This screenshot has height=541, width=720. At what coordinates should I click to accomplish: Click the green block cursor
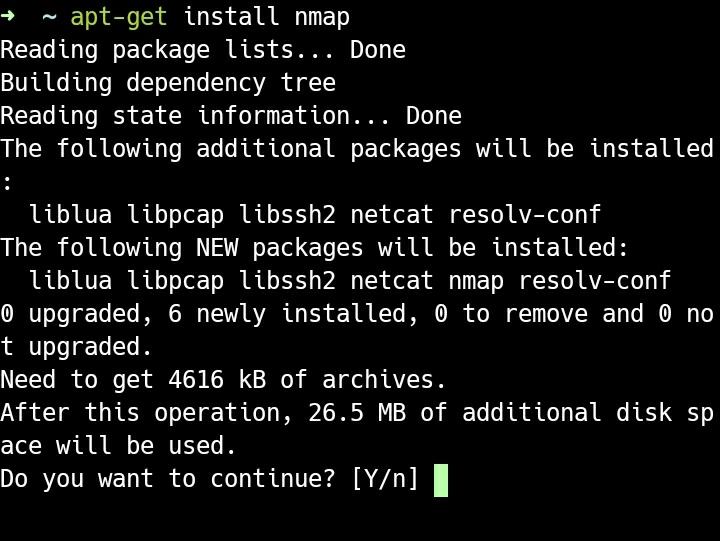point(441,480)
